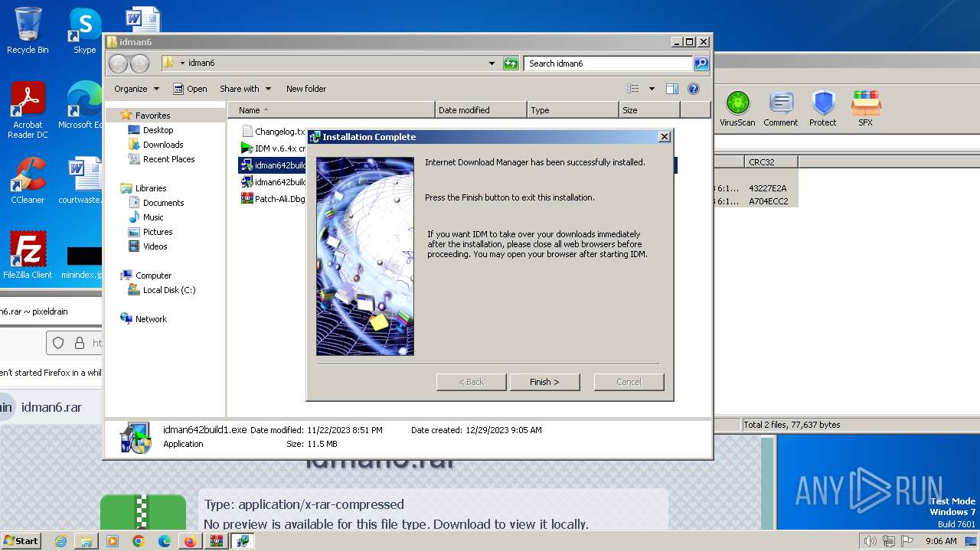Sort files by the Name column
The image size is (980, 551).
pyautogui.click(x=331, y=110)
